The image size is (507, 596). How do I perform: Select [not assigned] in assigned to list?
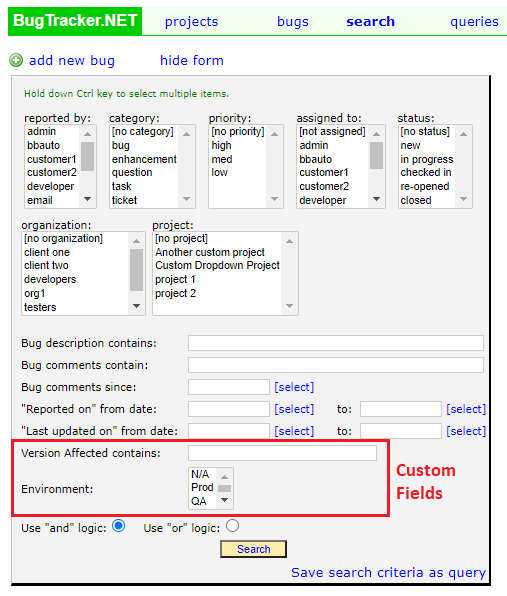coord(332,132)
